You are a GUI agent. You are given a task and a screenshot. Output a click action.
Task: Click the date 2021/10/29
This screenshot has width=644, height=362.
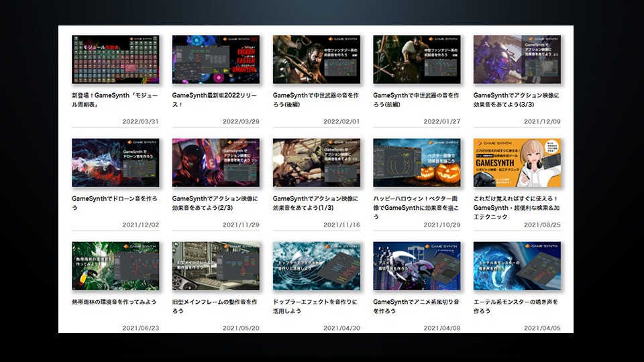[x=442, y=225]
